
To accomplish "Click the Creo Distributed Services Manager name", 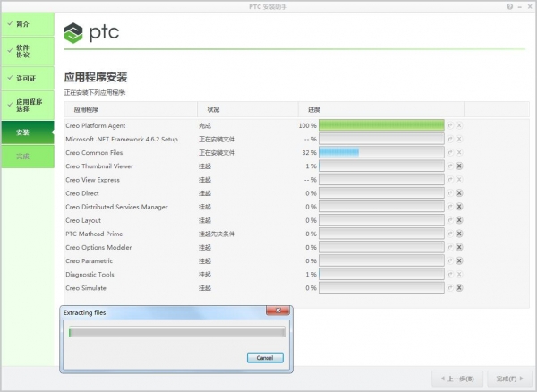I will [x=116, y=207].
